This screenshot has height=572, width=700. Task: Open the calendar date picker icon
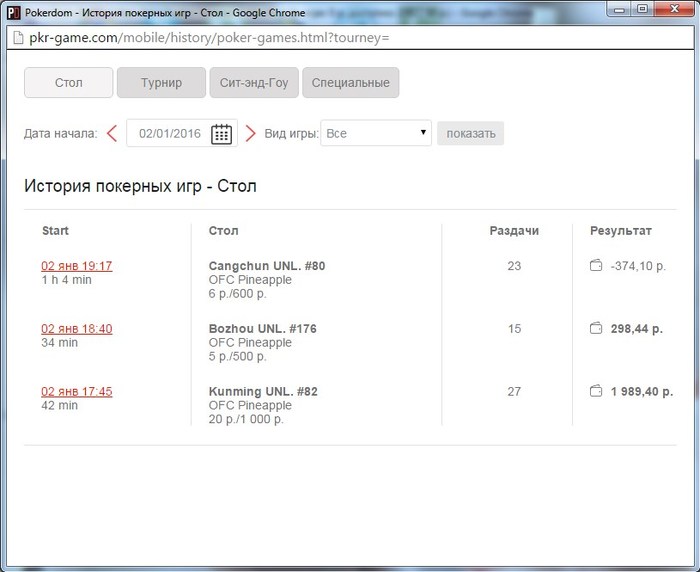click(221, 134)
